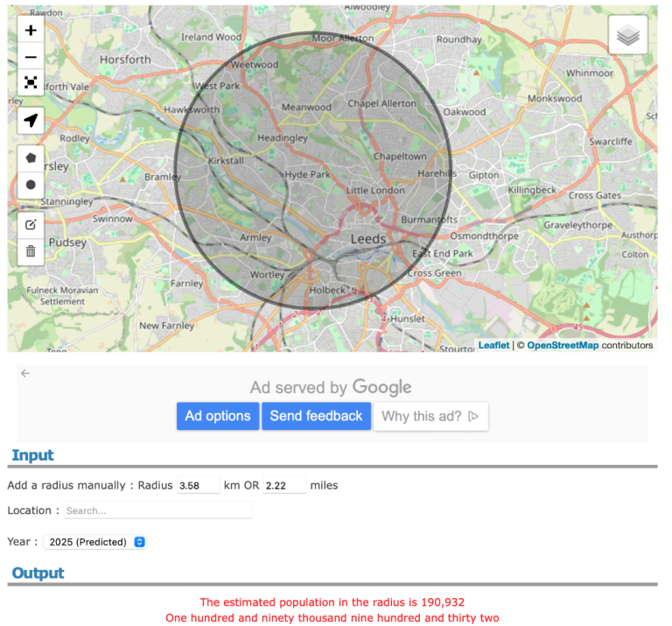Locate my position with arrow icon

point(31,121)
